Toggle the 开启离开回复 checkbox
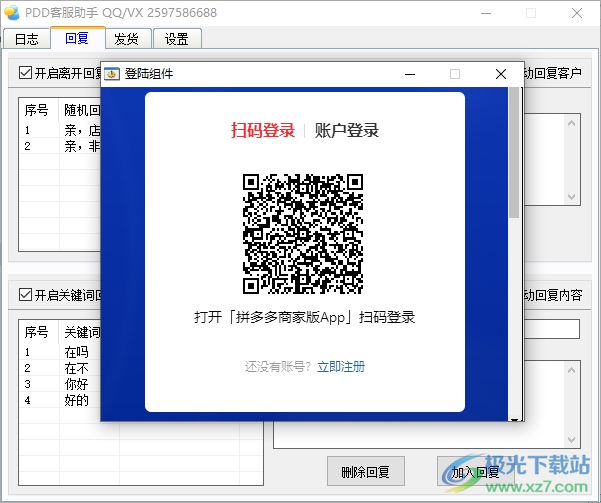Image resolution: width=601 pixels, height=503 pixels. pos(25,72)
